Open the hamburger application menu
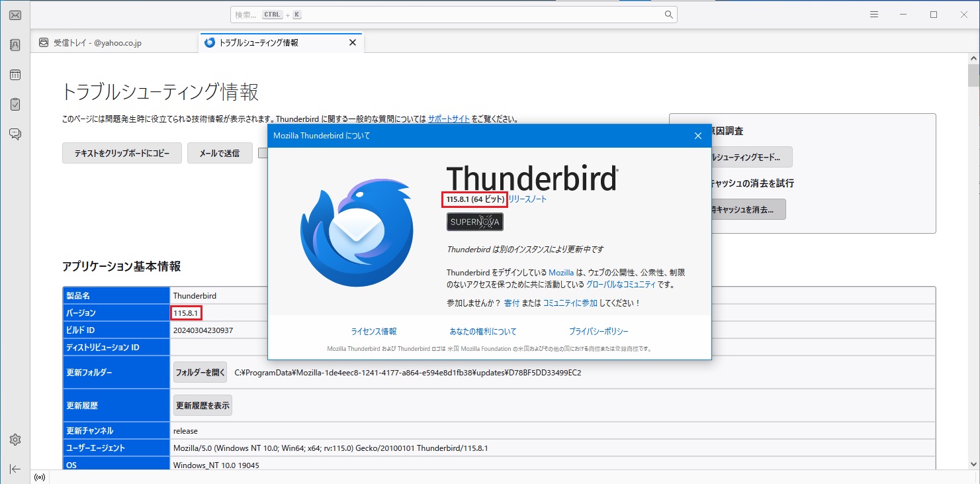Screen dimensions: 980x484 [x=874, y=15]
